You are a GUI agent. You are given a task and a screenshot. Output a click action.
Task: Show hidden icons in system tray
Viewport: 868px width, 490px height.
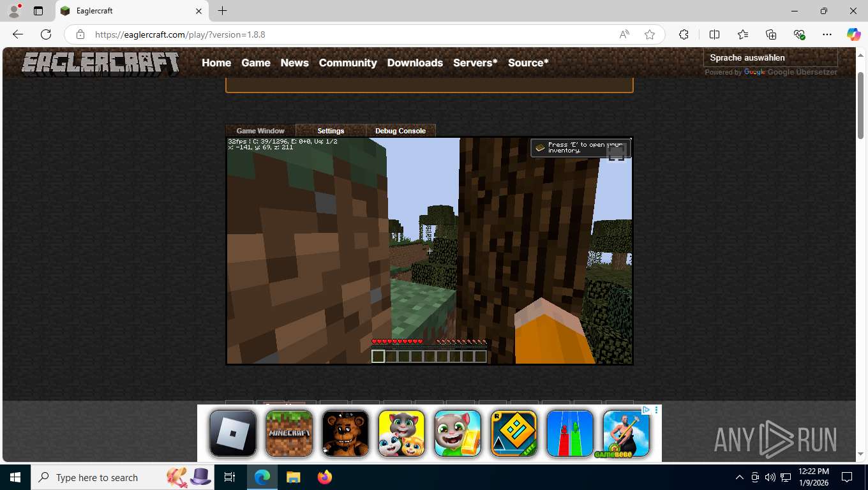coord(740,477)
